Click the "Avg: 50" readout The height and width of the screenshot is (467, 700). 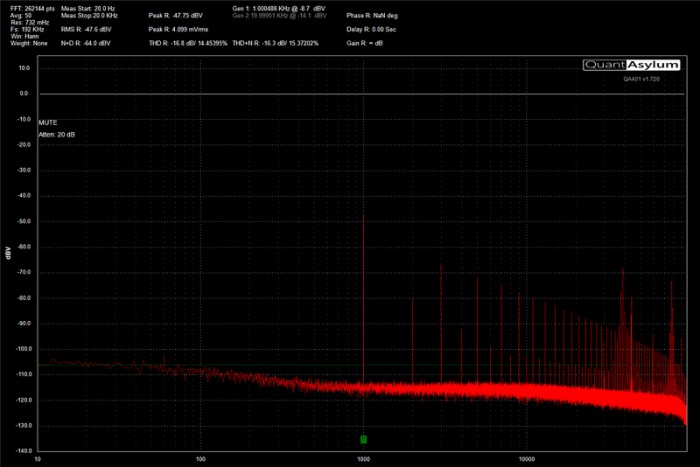(x=21, y=16)
